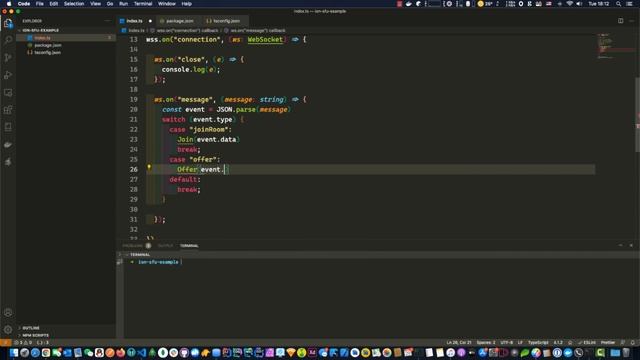The width and height of the screenshot is (640, 360).
Task: Open the Accounts icon in activity bar
Action: [x=8, y=313]
